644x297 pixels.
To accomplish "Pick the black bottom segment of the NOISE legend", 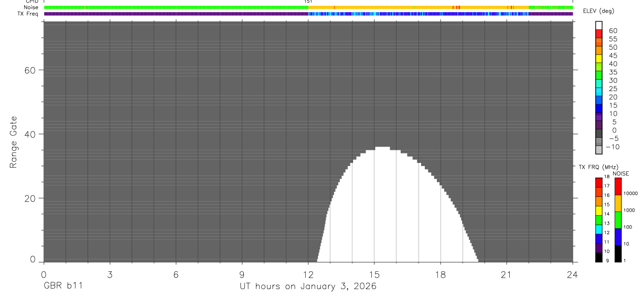I will 618,254.
